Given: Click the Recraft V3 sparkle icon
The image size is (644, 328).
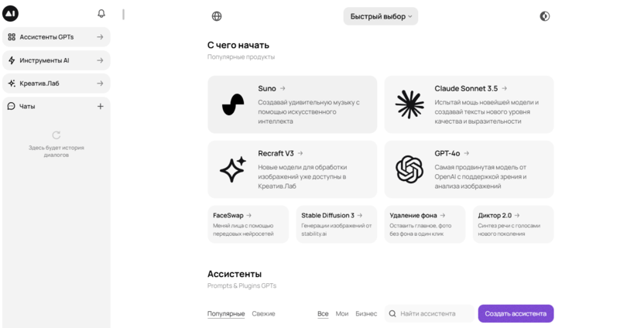Looking at the screenshot, I should click(233, 169).
